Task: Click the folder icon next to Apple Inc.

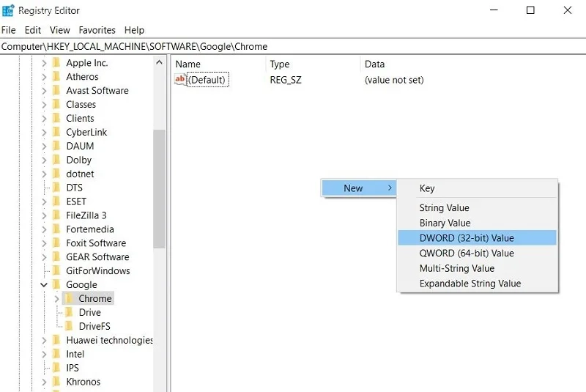Action: [56, 63]
